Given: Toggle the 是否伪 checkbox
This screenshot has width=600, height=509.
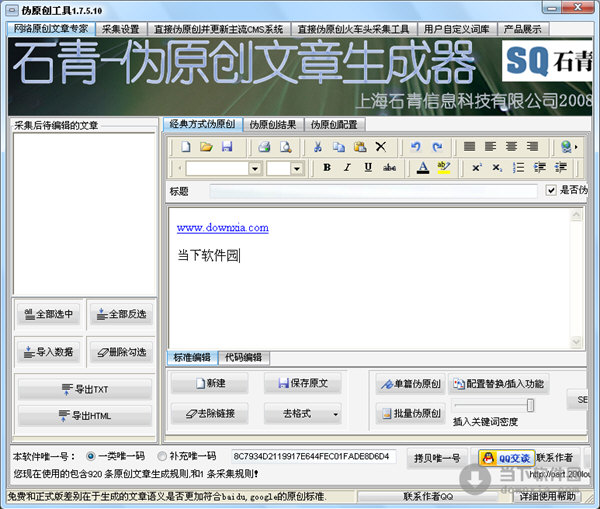Looking at the screenshot, I should tap(551, 190).
